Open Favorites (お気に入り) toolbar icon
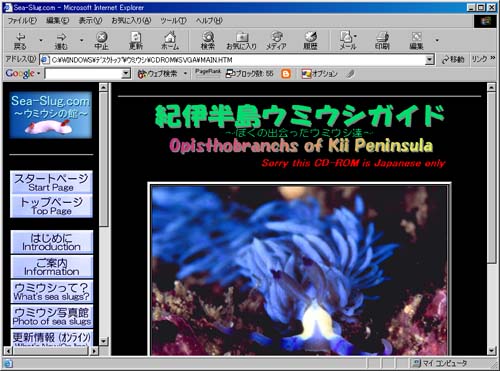Image resolution: width=500 pixels, height=371 pixels. [242, 41]
